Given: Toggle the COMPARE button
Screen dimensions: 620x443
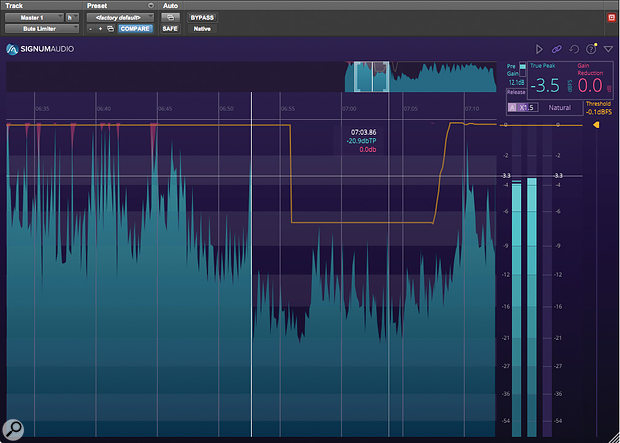Looking at the screenshot, I should click(135, 29).
